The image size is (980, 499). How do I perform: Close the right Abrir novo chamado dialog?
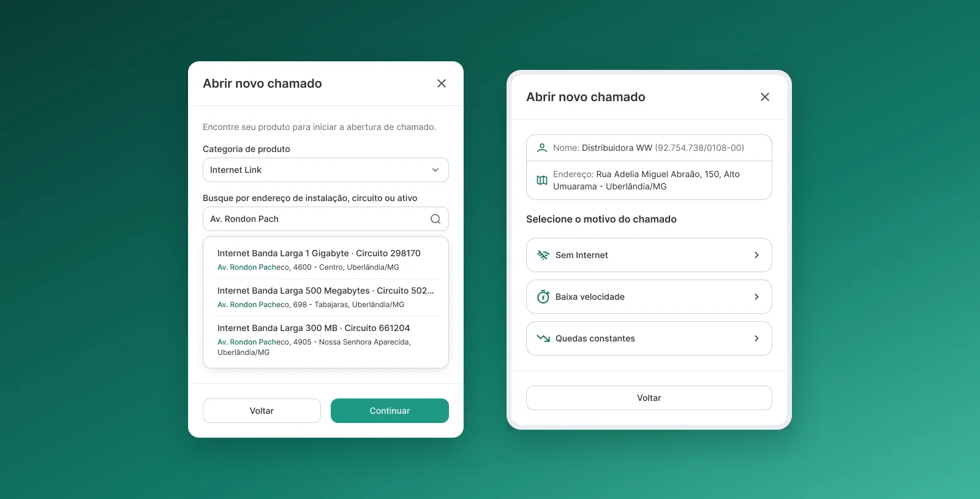pos(765,97)
